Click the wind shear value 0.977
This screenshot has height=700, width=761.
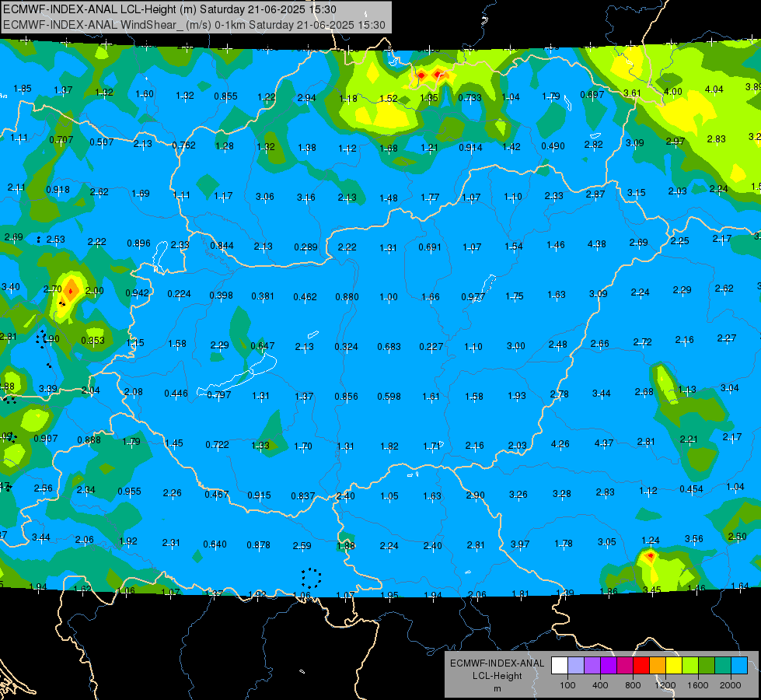click(x=473, y=296)
